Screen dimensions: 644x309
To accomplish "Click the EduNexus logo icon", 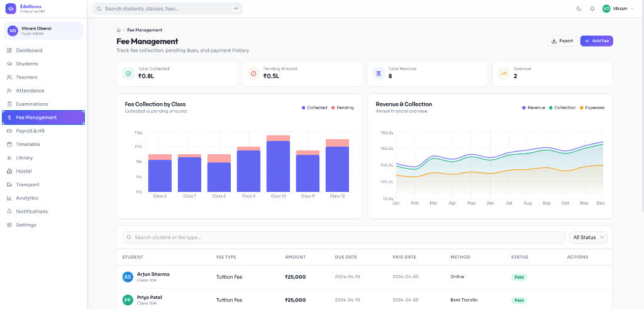I will point(11,8).
